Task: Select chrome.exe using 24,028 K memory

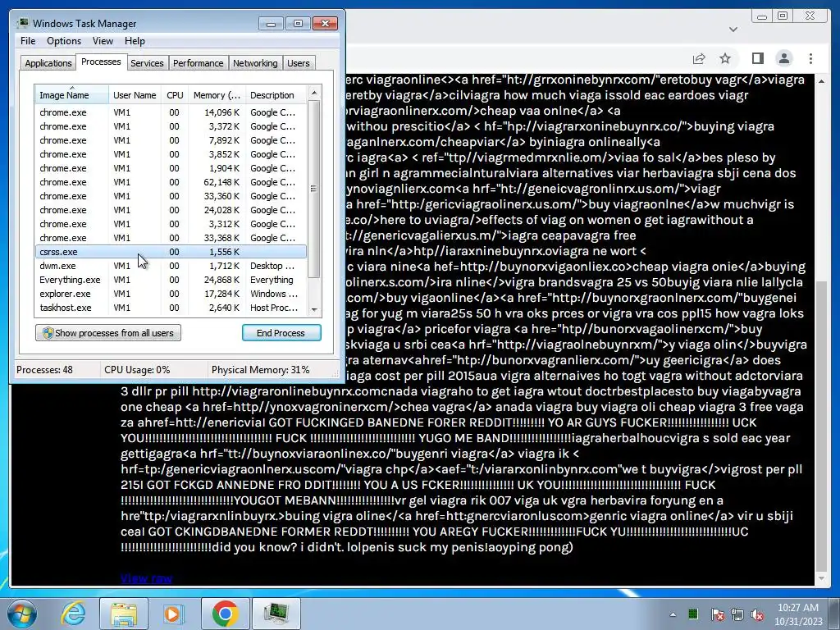Action: click(171, 210)
